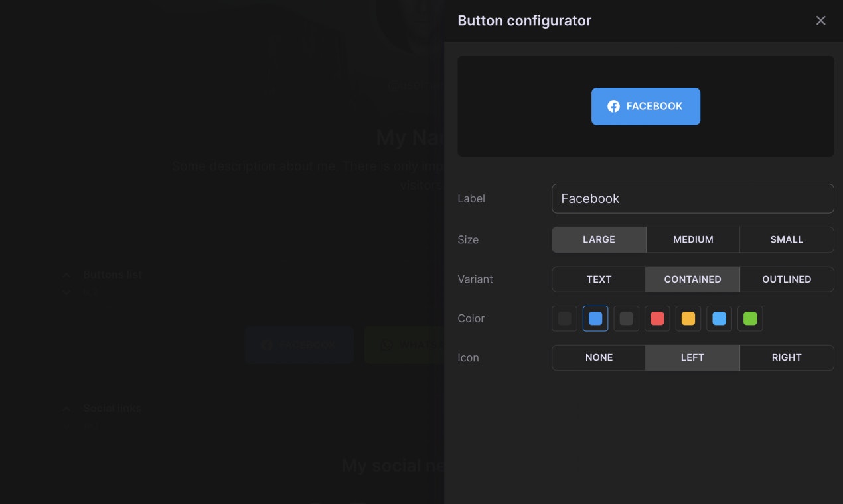Viewport: 843px width, 504px height.
Task: Pick the red color swatch
Action: point(657,318)
